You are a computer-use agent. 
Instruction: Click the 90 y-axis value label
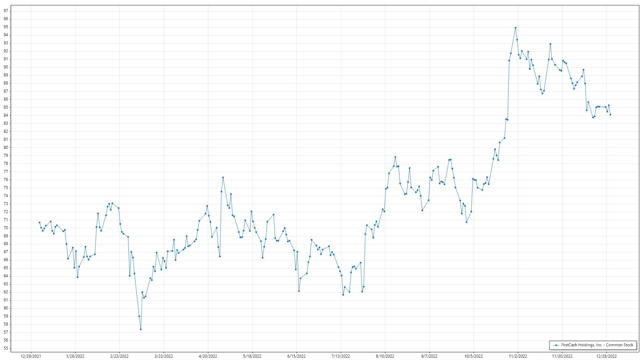point(6,67)
